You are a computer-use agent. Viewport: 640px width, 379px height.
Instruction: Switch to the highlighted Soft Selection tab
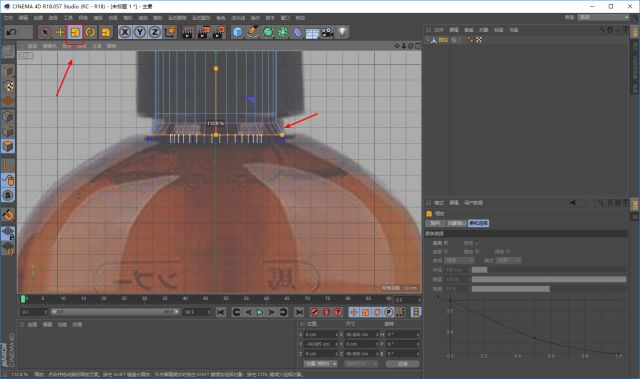point(478,223)
